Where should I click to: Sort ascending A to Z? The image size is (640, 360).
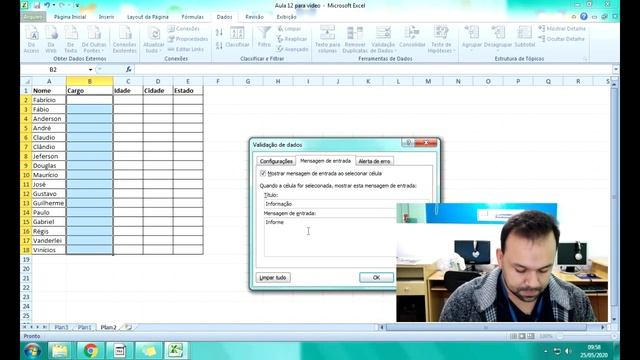(219, 32)
